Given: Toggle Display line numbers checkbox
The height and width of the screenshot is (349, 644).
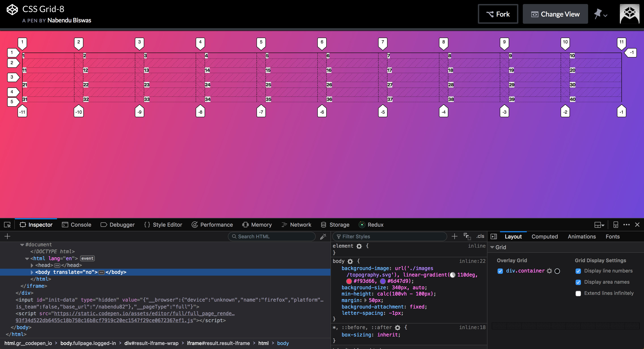Looking at the screenshot, I should (578, 271).
